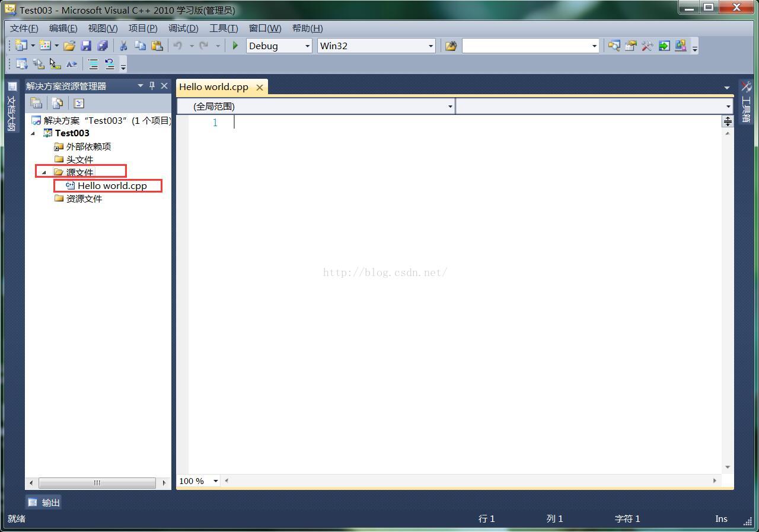
Task: Click the Comment Selected Lines icon
Action: pyautogui.click(x=93, y=64)
